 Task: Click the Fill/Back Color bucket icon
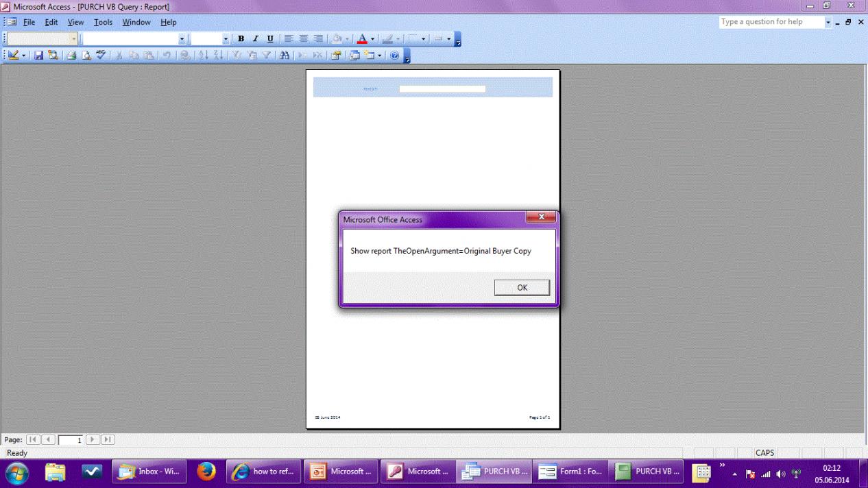click(x=337, y=39)
